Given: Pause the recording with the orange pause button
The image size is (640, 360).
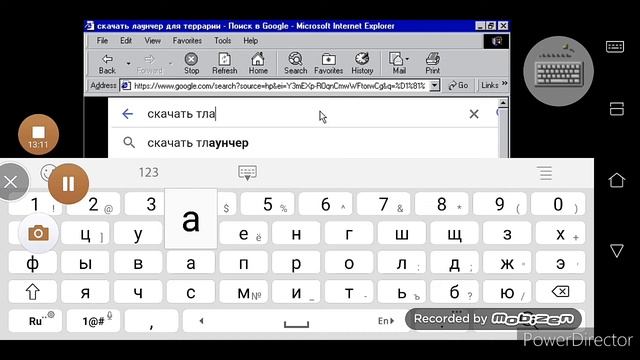Looking at the screenshot, I should [x=68, y=184].
